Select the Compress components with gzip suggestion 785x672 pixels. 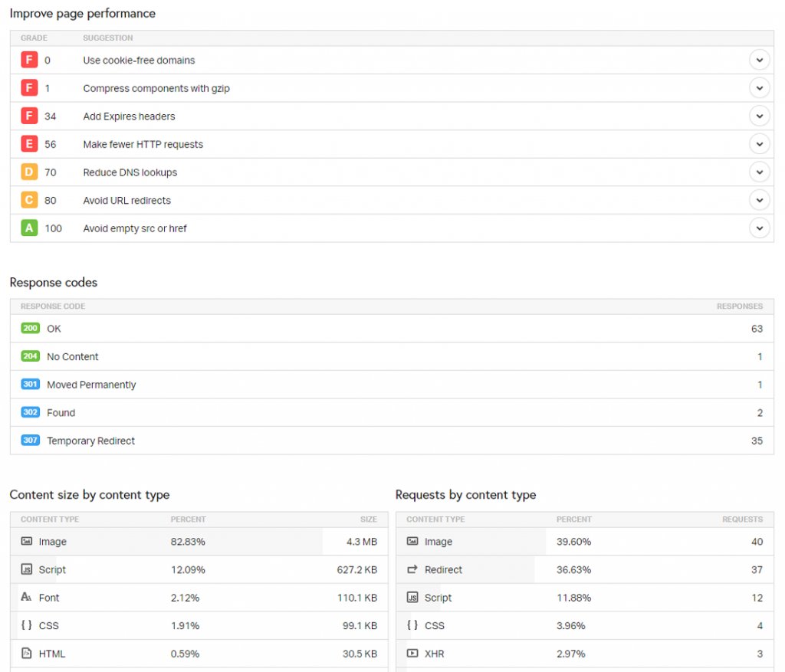click(156, 87)
